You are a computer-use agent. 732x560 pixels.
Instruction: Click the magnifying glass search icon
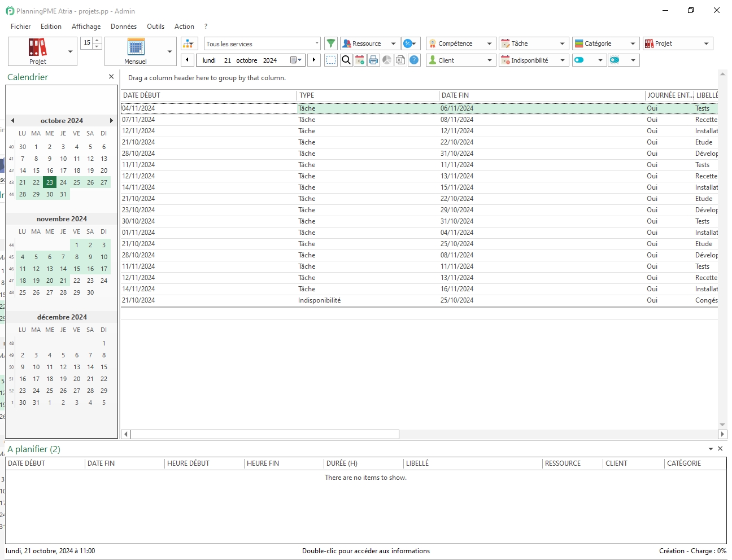click(x=346, y=60)
